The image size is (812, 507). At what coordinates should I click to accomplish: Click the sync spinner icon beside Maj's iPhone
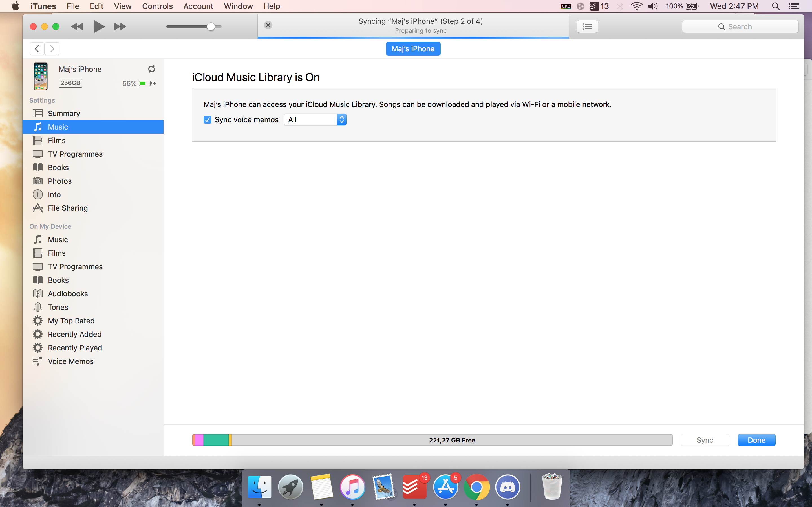point(152,69)
